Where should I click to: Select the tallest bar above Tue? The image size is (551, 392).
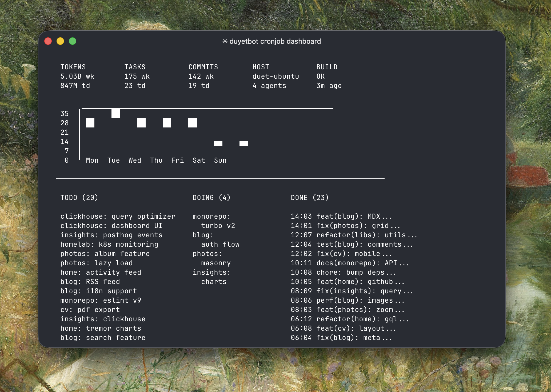(x=116, y=113)
